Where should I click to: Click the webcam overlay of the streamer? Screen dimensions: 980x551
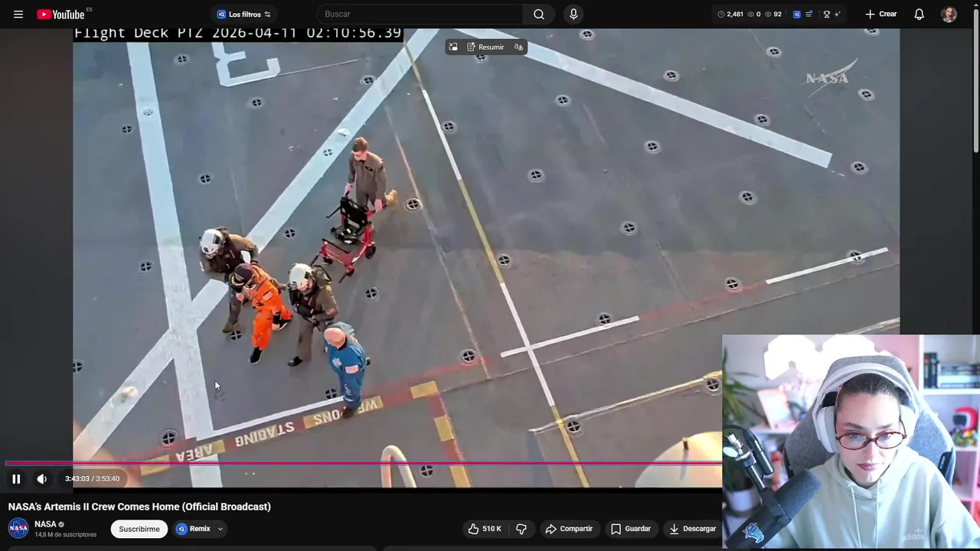[851, 442]
